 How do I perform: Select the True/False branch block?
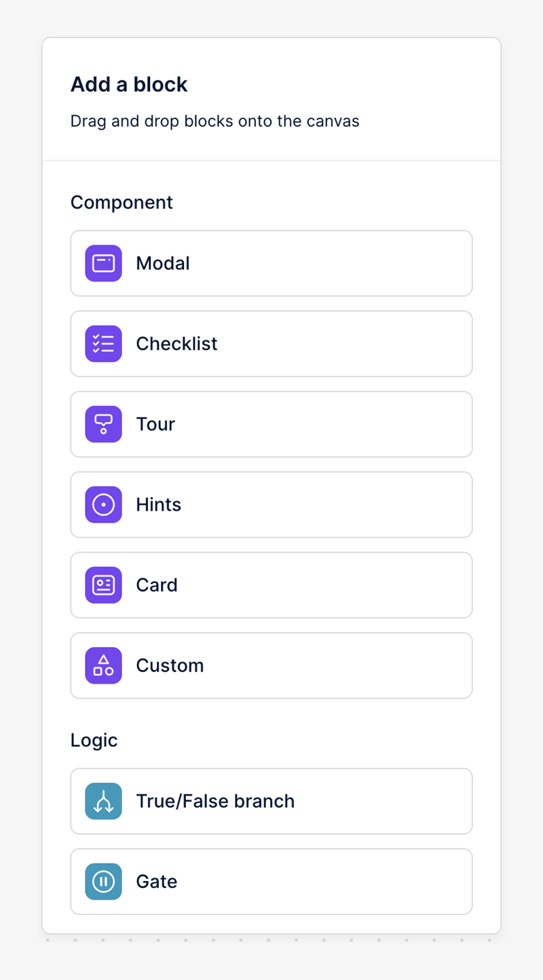pos(271,801)
